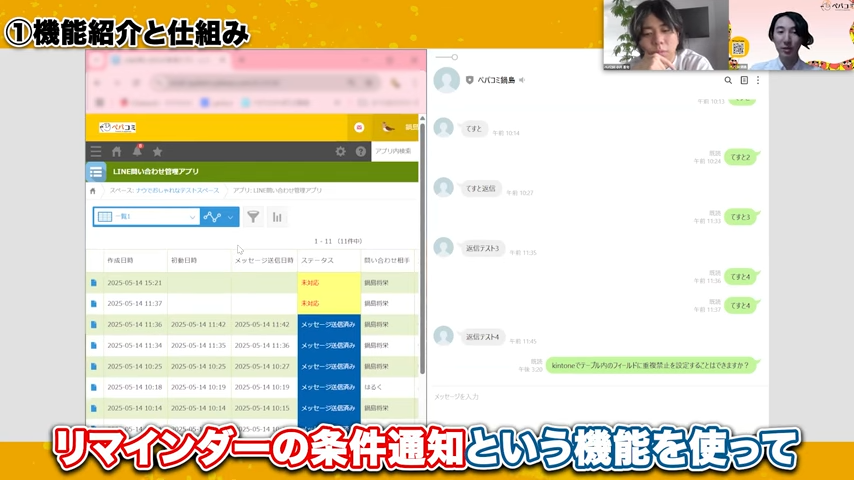The height and width of the screenshot is (480, 854).
Task: Open the favorites star icon
Action: click(x=157, y=151)
